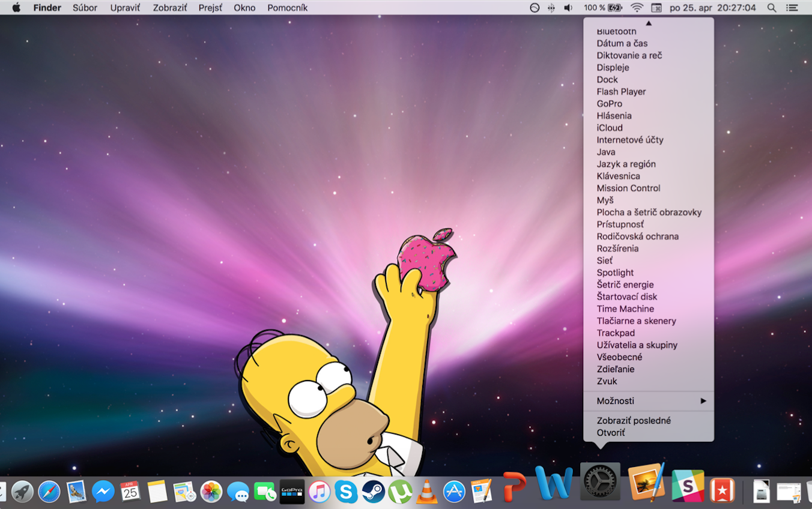Viewport: 812px width, 509px height.
Task: Launch VLC traffic cone icon
Action: click(427, 492)
